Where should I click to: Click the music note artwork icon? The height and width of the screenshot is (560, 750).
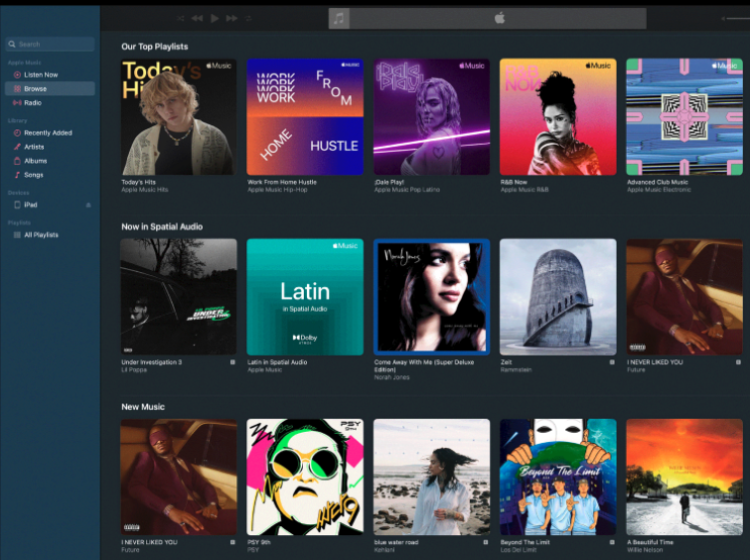[x=339, y=19]
